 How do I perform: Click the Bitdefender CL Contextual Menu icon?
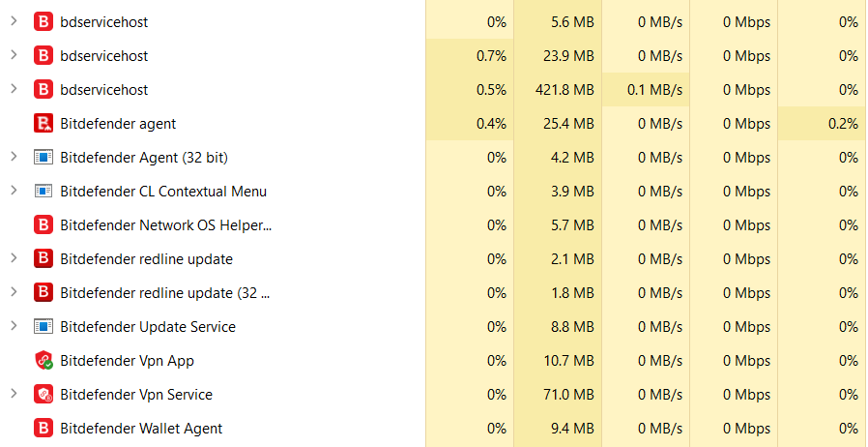pyautogui.click(x=43, y=192)
